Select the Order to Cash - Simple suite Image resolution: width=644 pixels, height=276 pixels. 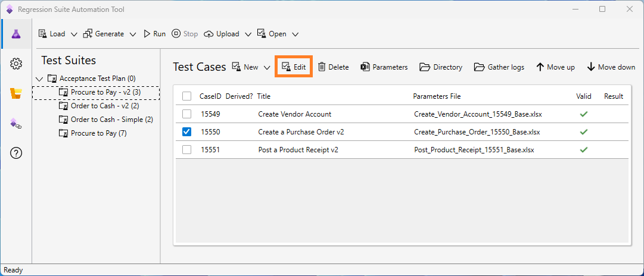[x=111, y=120]
